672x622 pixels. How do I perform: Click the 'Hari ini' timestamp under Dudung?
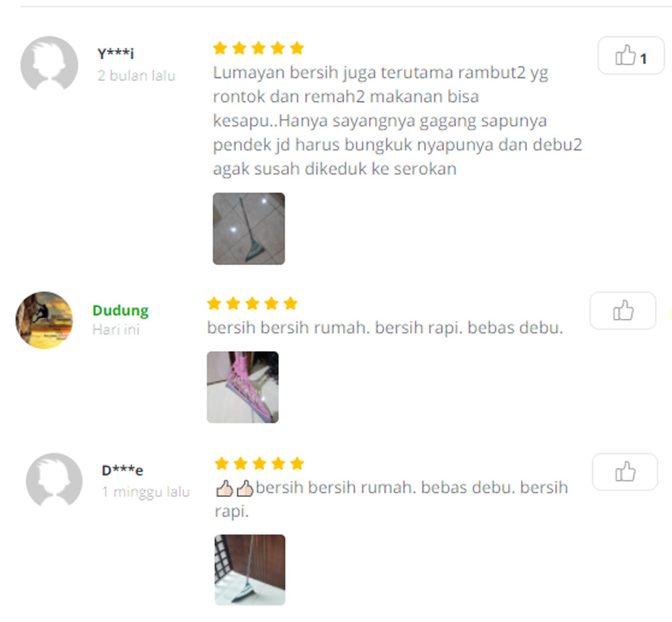click(x=116, y=329)
